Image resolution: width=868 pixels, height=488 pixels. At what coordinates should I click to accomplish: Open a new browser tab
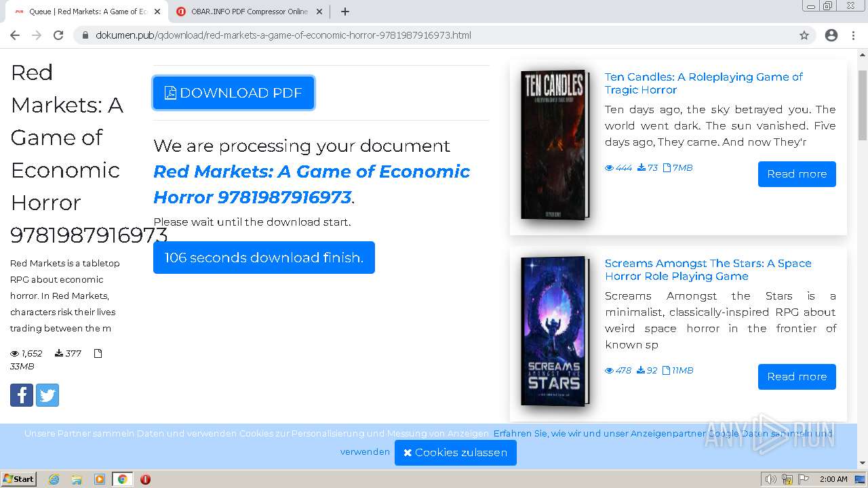pos(345,12)
